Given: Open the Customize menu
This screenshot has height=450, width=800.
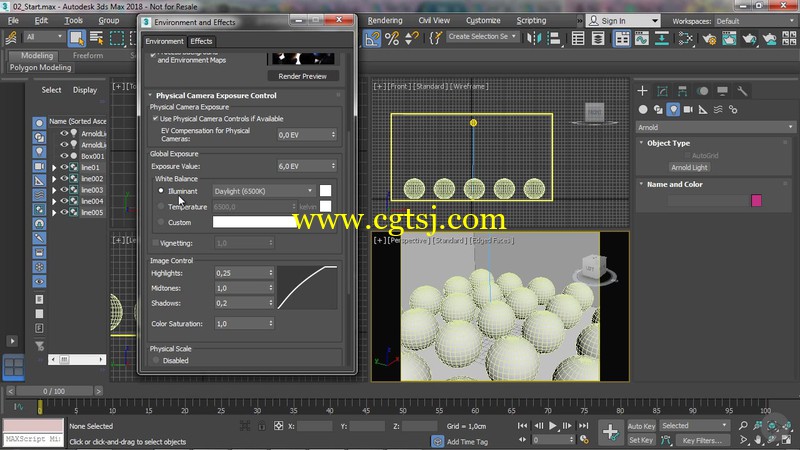Looking at the screenshot, I should click(483, 20).
